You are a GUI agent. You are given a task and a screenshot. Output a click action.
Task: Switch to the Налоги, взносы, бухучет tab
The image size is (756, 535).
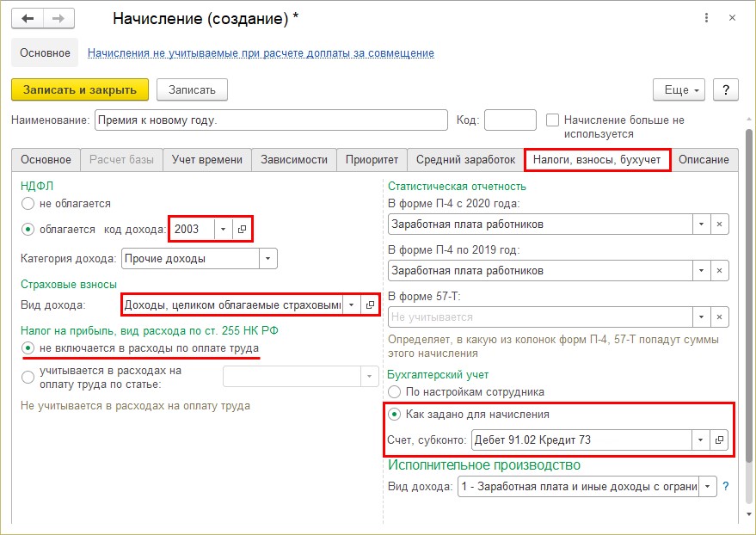point(597,159)
